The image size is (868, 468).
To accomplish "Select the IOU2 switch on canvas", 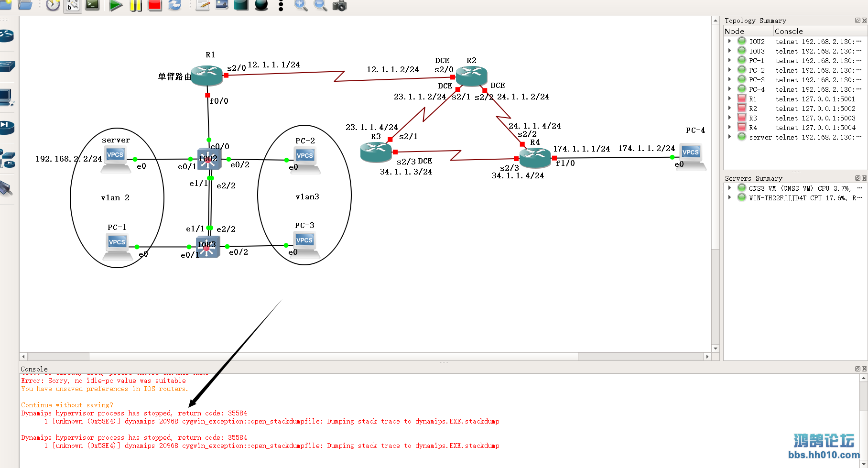I will 209,159.
